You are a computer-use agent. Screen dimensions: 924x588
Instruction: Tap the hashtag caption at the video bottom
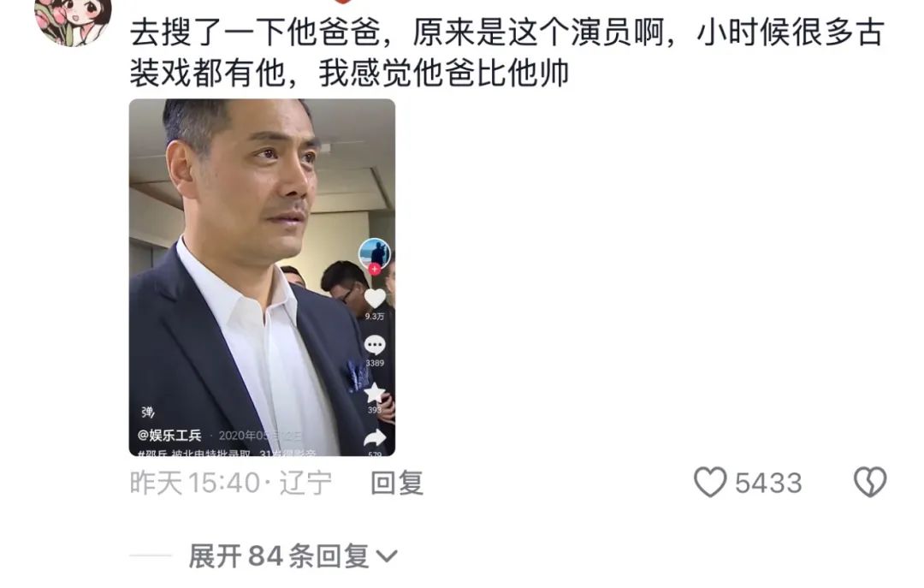(227, 453)
